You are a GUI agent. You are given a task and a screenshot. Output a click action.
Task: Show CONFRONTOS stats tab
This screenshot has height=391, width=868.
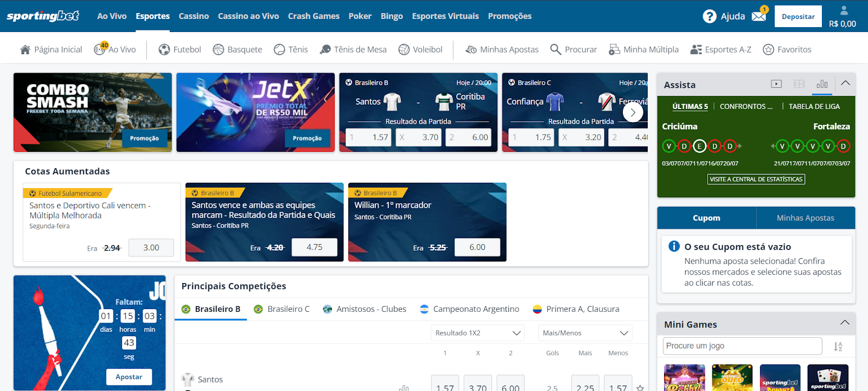[x=746, y=106]
